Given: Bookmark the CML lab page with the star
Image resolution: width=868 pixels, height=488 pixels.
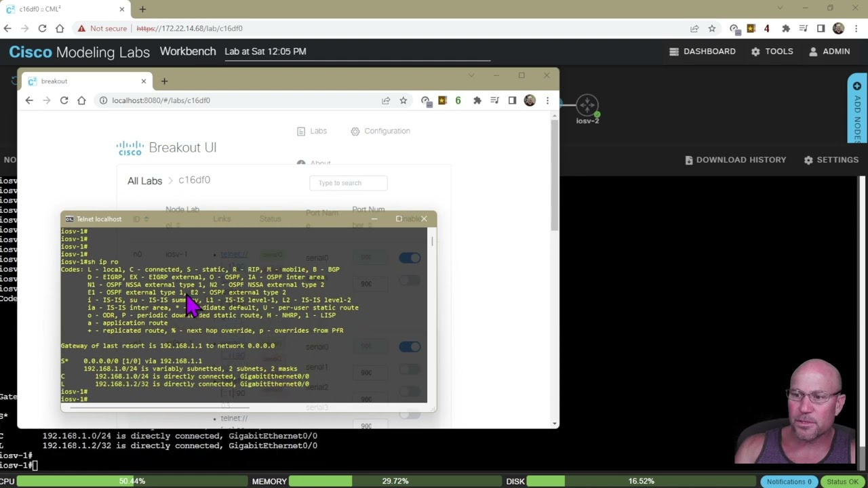Looking at the screenshot, I should [x=712, y=28].
